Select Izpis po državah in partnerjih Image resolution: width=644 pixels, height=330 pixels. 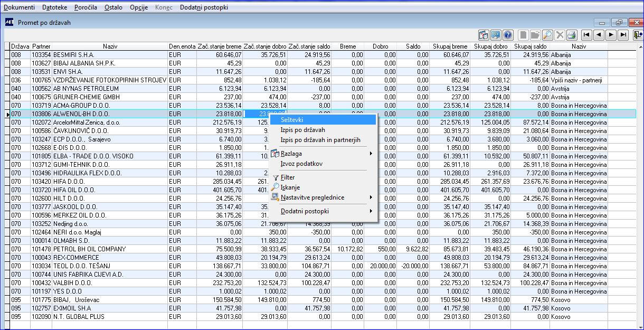pos(320,140)
